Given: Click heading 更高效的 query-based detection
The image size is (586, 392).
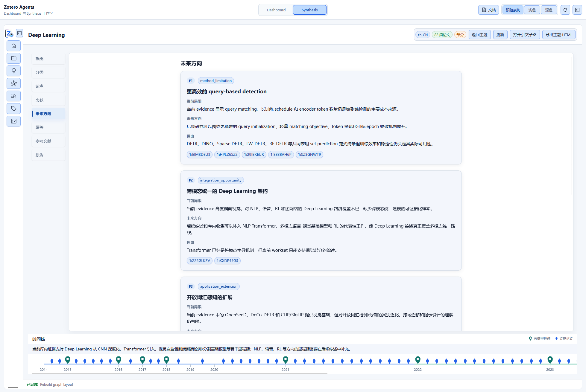Looking at the screenshot, I should click(x=227, y=91).
